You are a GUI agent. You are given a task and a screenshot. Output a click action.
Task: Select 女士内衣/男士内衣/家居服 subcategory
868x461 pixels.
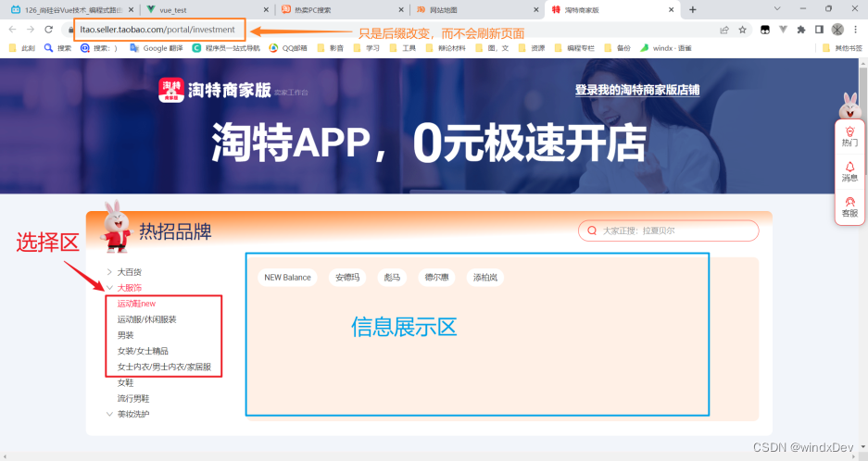pos(164,367)
